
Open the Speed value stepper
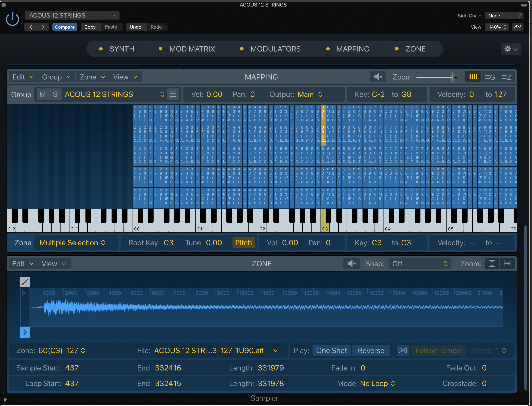tap(501, 350)
